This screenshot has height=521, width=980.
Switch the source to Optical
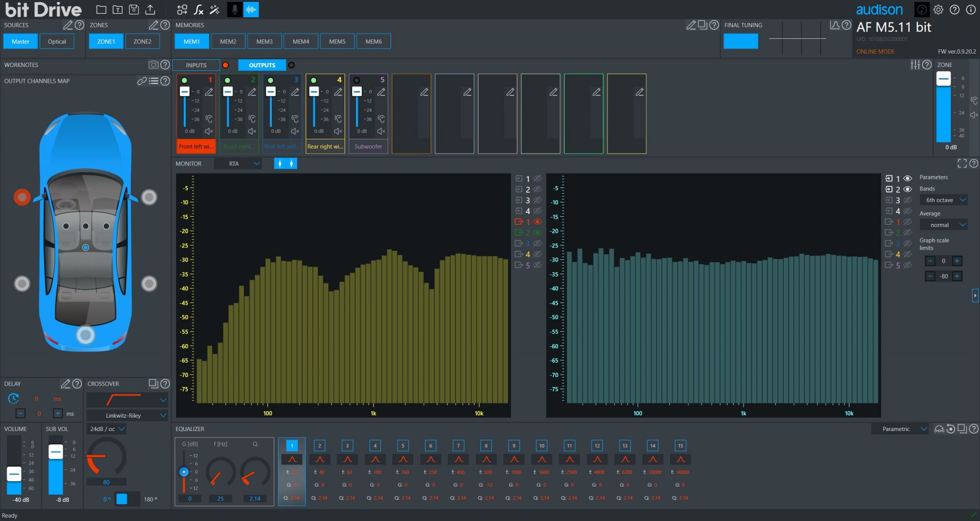point(57,41)
